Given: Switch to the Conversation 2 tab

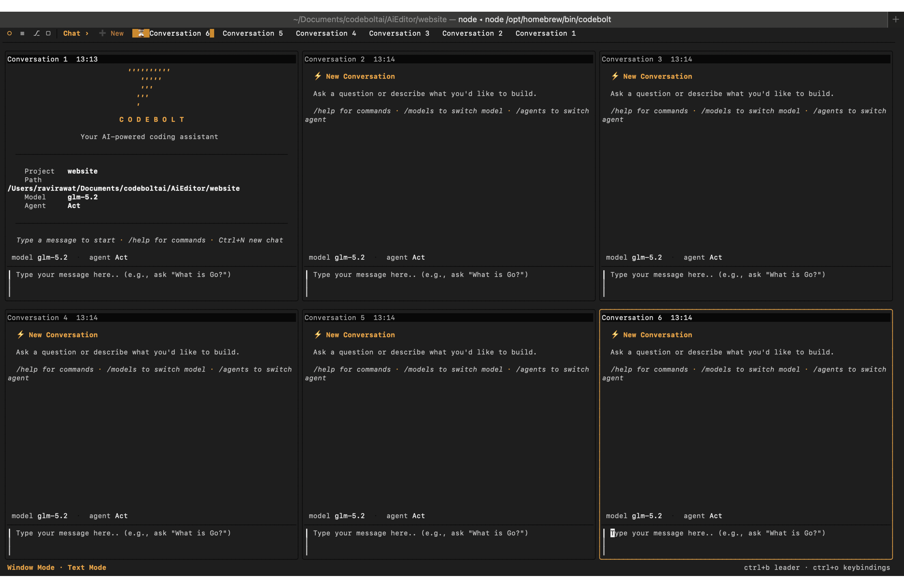Looking at the screenshot, I should [x=472, y=34].
